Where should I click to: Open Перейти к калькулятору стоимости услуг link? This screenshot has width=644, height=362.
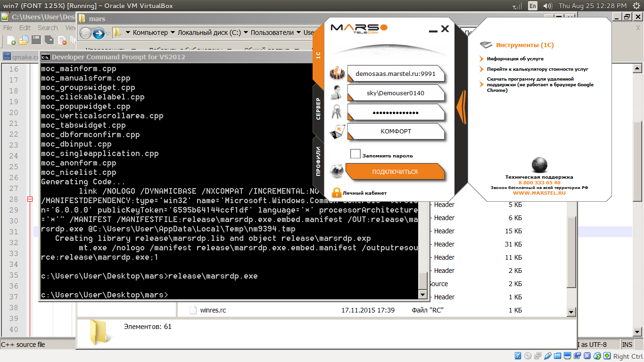pos(537,69)
